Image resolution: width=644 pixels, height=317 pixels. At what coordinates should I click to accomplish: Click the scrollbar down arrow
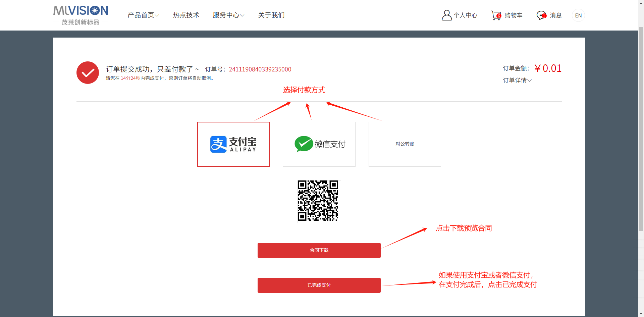[641, 314]
